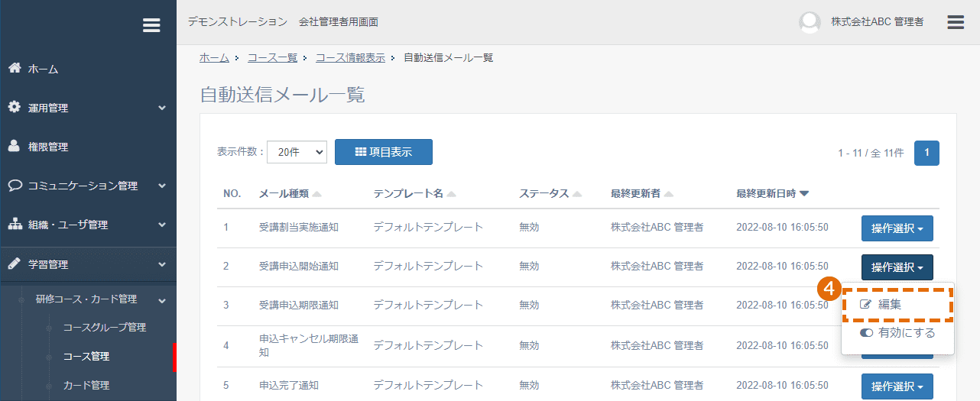Click the speech bubble icon for コミュニケーション管理
This screenshot has width=980, height=401.
(x=15, y=186)
